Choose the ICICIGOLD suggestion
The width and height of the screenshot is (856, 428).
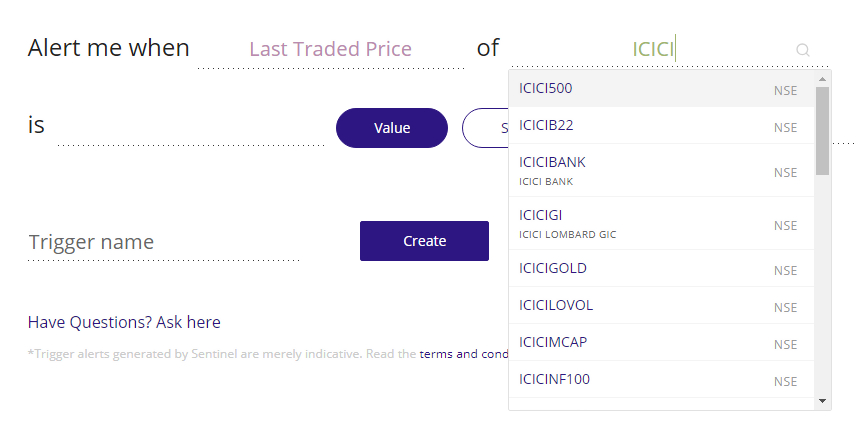(660, 269)
